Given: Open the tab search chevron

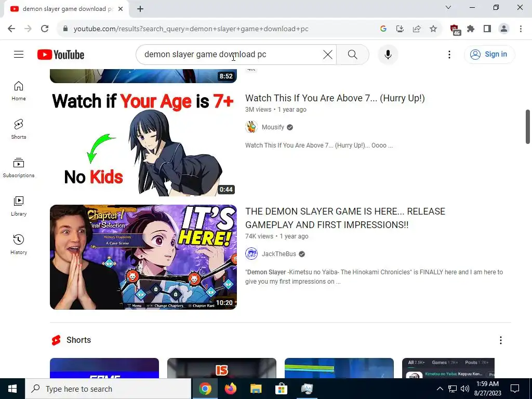Looking at the screenshot, I should (448, 7).
